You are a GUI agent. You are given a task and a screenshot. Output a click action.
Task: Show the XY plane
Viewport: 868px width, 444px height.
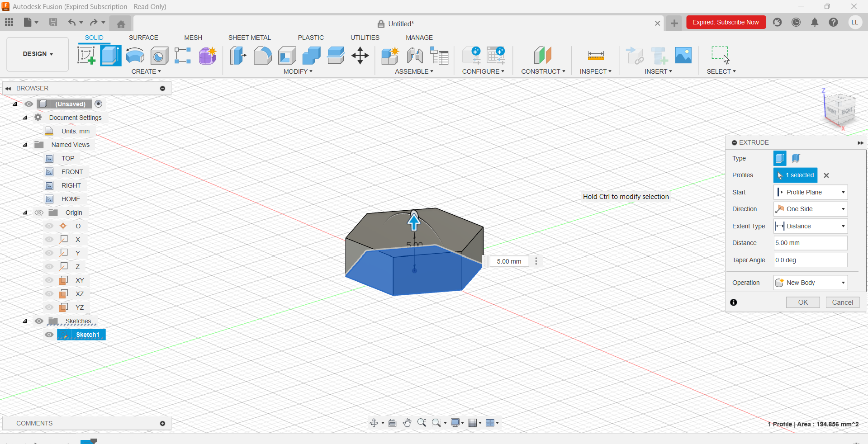(49, 280)
